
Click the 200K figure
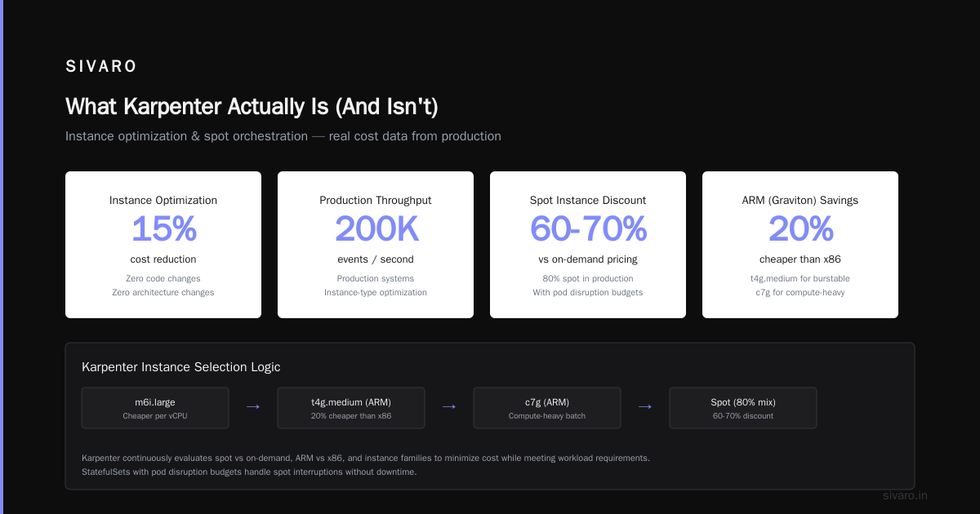coord(376,229)
